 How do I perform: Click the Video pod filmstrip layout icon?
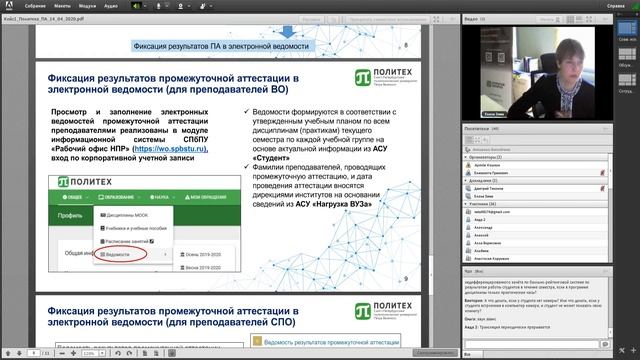[x=579, y=19]
